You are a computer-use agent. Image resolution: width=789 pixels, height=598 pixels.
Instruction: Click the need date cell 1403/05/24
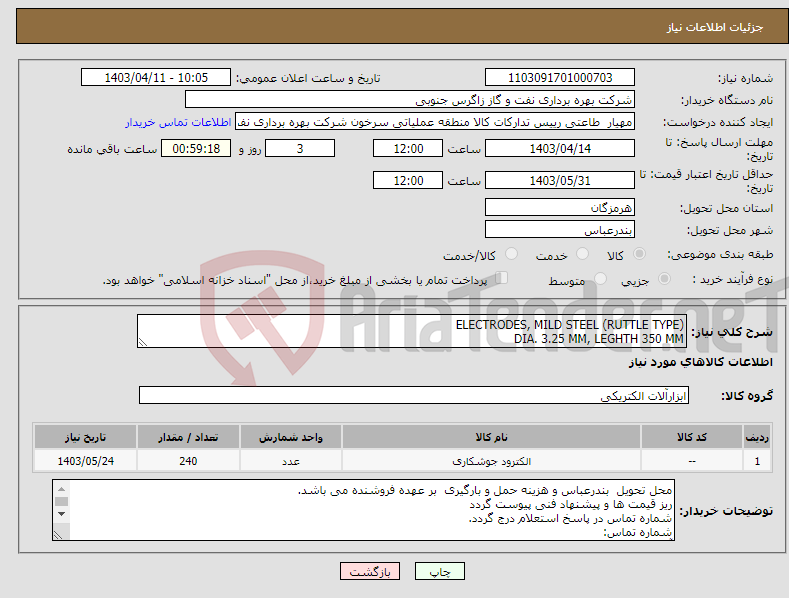coord(86,461)
